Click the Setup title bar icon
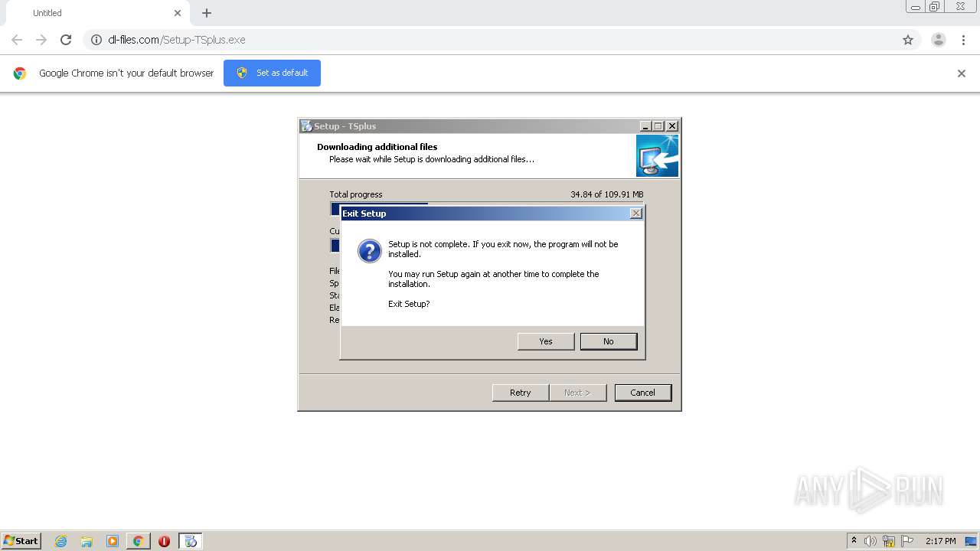Image resolution: width=980 pixels, height=551 pixels. pyautogui.click(x=306, y=126)
